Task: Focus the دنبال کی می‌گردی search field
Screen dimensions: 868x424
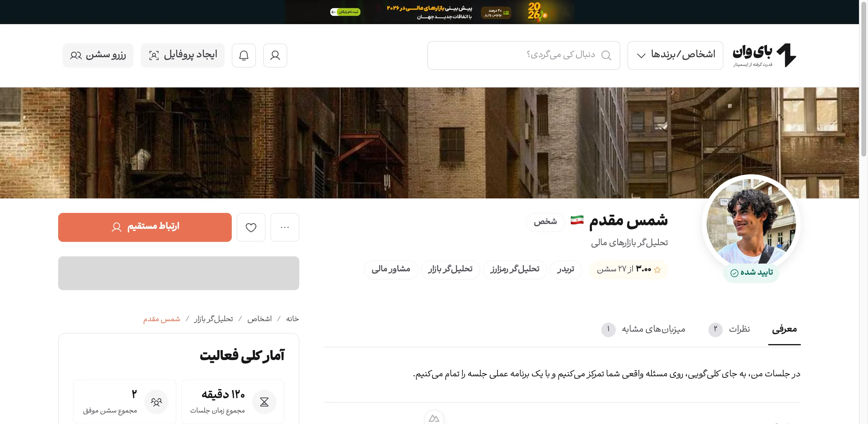Action: click(524, 55)
